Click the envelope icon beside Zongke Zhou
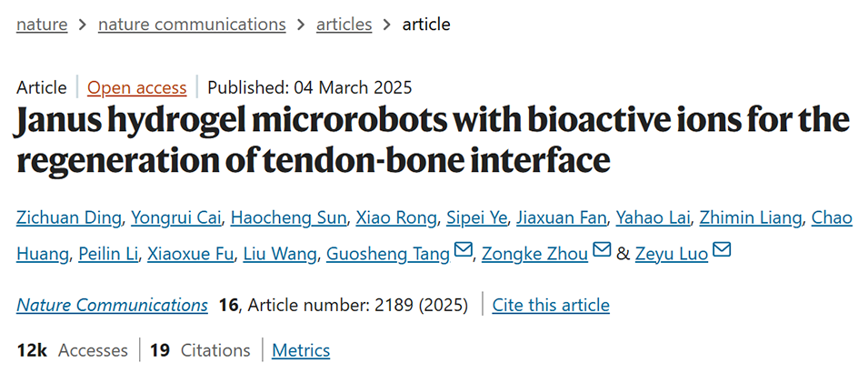Image resolution: width=868 pixels, height=373 pixels. [602, 251]
